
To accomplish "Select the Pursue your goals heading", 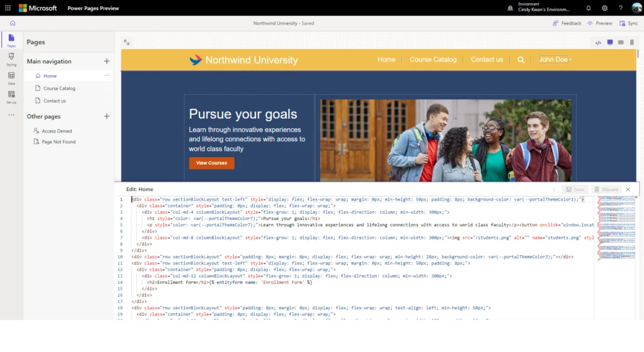I will [243, 114].
